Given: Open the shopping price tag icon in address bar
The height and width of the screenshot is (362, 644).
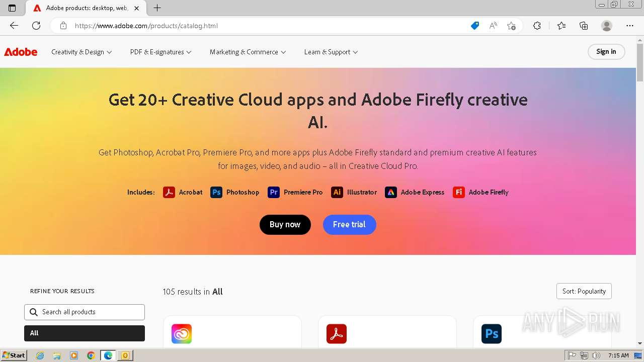Looking at the screenshot, I should coord(475,26).
